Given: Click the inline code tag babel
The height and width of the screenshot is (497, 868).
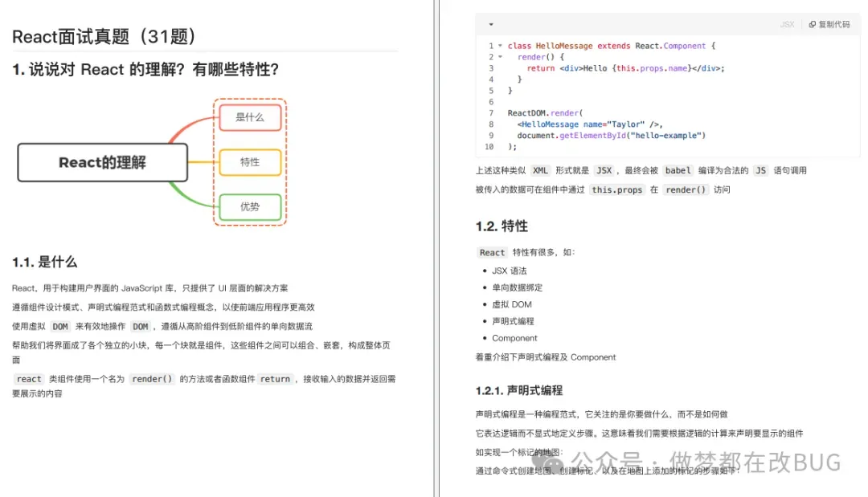Looking at the screenshot, I should (x=678, y=170).
